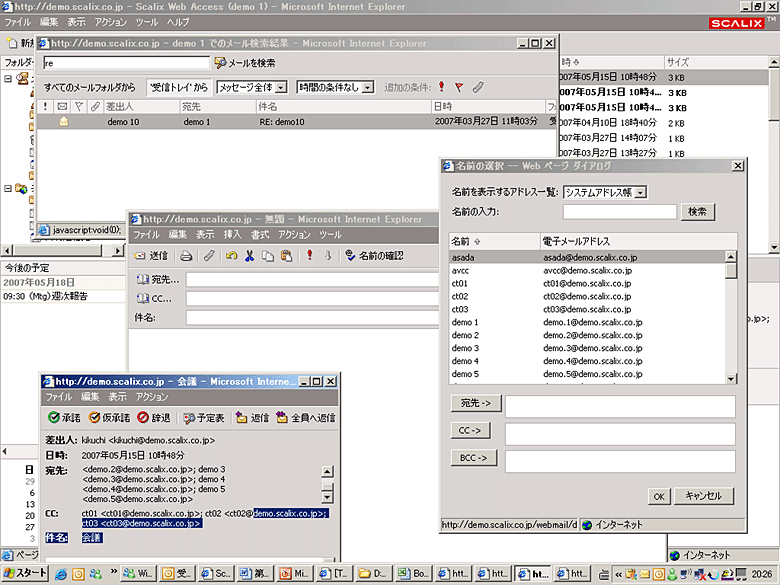Open the メッセージ全体 search scope dropdown
The height and width of the screenshot is (585, 780).
[x=280, y=87]
